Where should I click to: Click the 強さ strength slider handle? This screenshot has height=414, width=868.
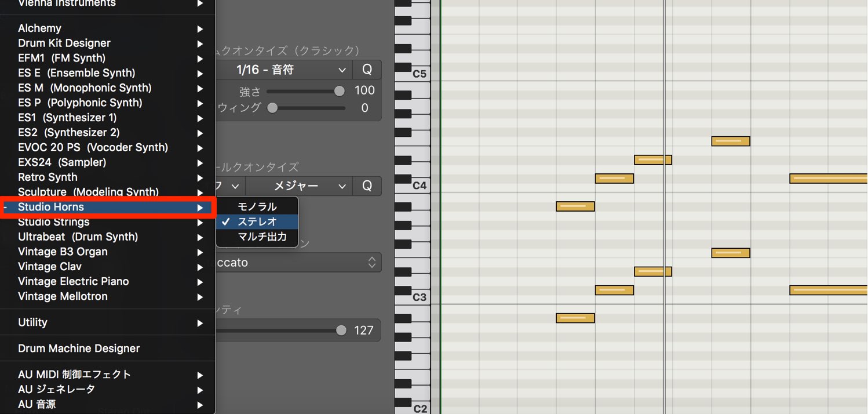tap(340, 91)
